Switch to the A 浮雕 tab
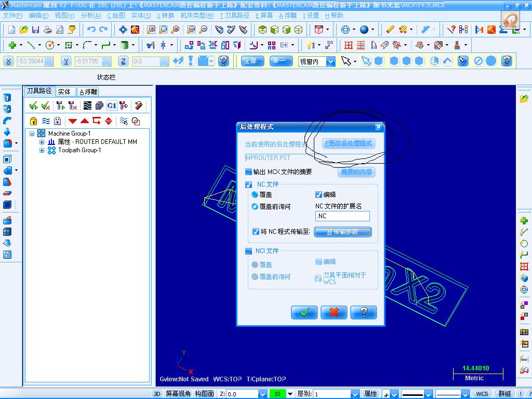This screenshot has height=399, width=532. [x=88, y=91]
